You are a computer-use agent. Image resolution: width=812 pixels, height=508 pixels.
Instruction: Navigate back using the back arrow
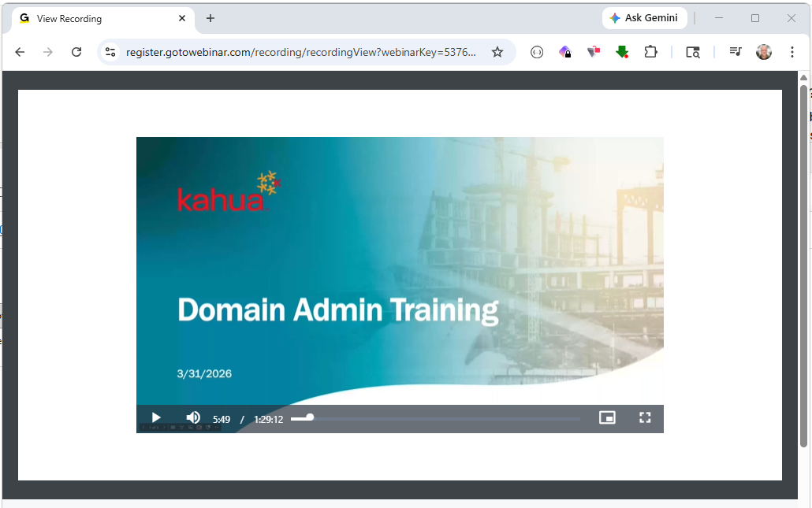[x=20, y=52]
